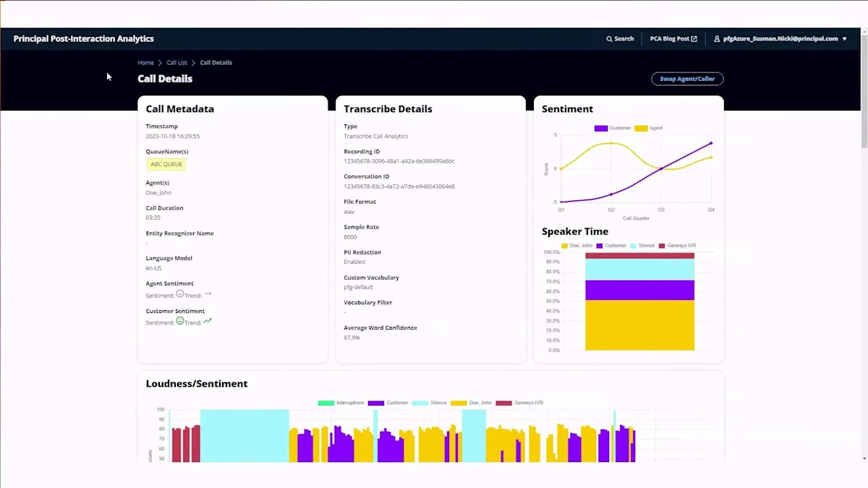
Task: Click the Q4 point on Customer sentiment line
Action: pyautogui.click(x=711, y=143)
